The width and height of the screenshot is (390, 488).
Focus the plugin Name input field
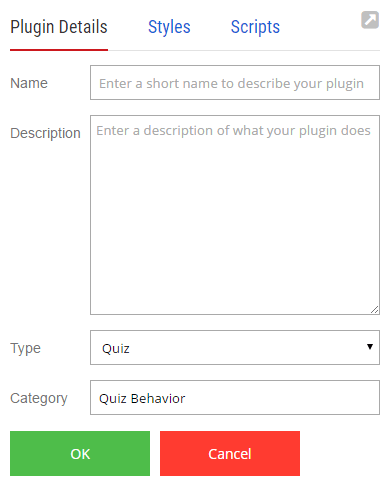[235, 83]
